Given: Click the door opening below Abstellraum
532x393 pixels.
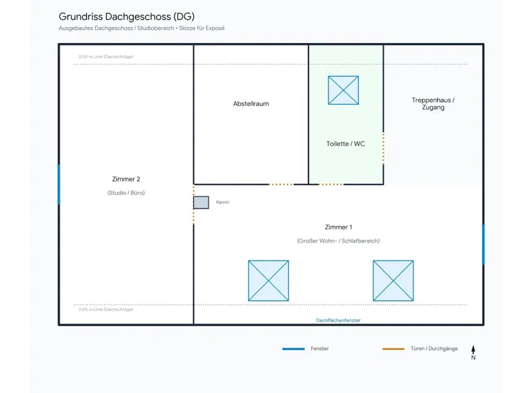Looking at the screenshot, I should [281, 184].
